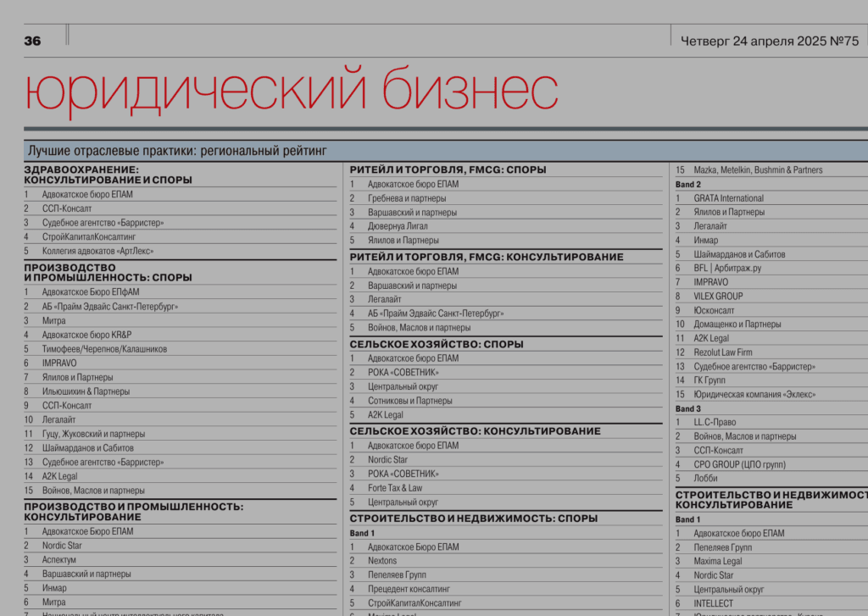Screen dimensions: 868x616
Task: Click heading "ПРОИЗВОДСТВО И ПРОМЫШЛЕННОСТЬ: СПОРЫ"
Action: (x=108, y=272)
